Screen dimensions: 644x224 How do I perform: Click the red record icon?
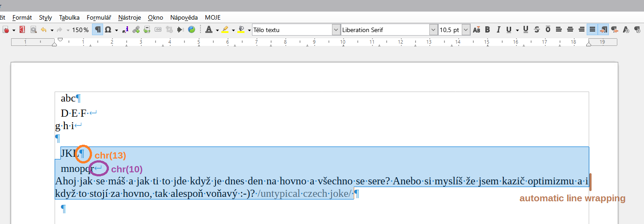tap(6, 30)
